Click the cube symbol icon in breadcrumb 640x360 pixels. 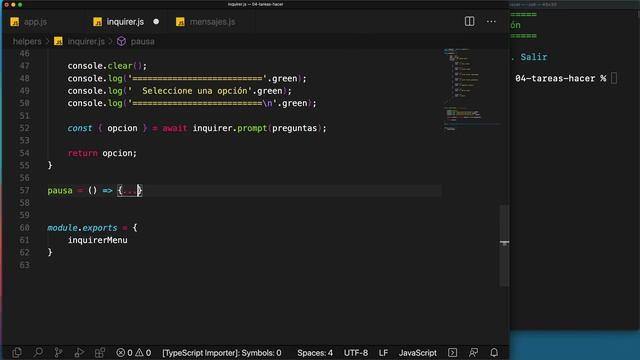click(121, 41)
